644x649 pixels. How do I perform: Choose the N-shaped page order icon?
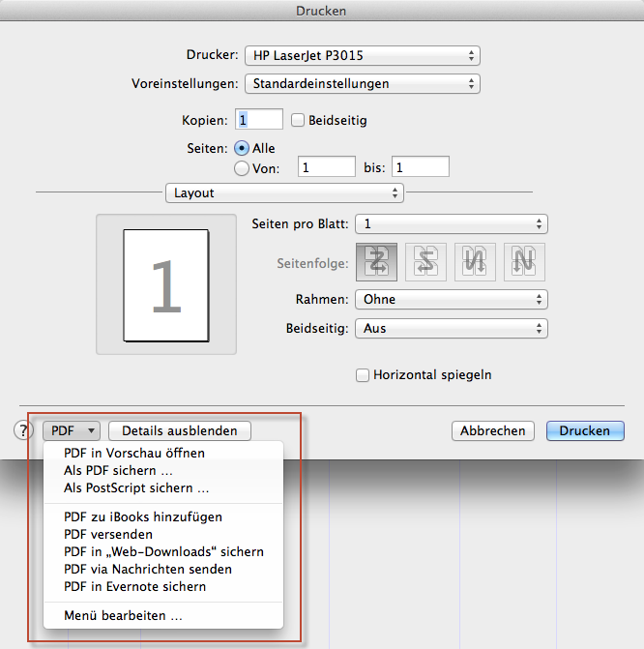(x=524, y=262)
